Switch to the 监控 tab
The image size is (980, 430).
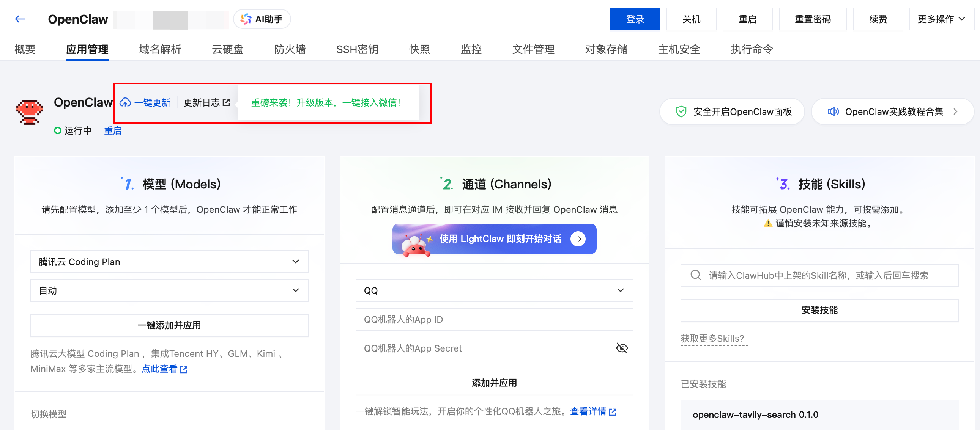(x=471, y=49)
